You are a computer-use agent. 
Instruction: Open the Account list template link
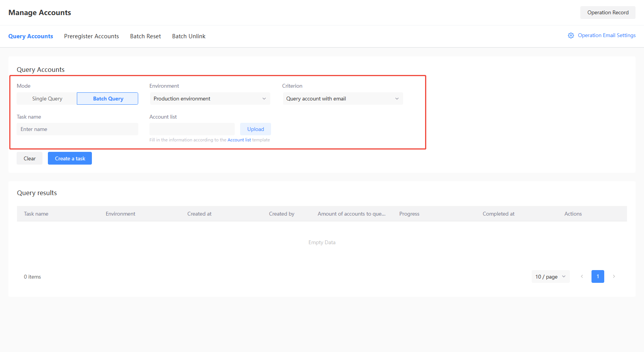239,140
